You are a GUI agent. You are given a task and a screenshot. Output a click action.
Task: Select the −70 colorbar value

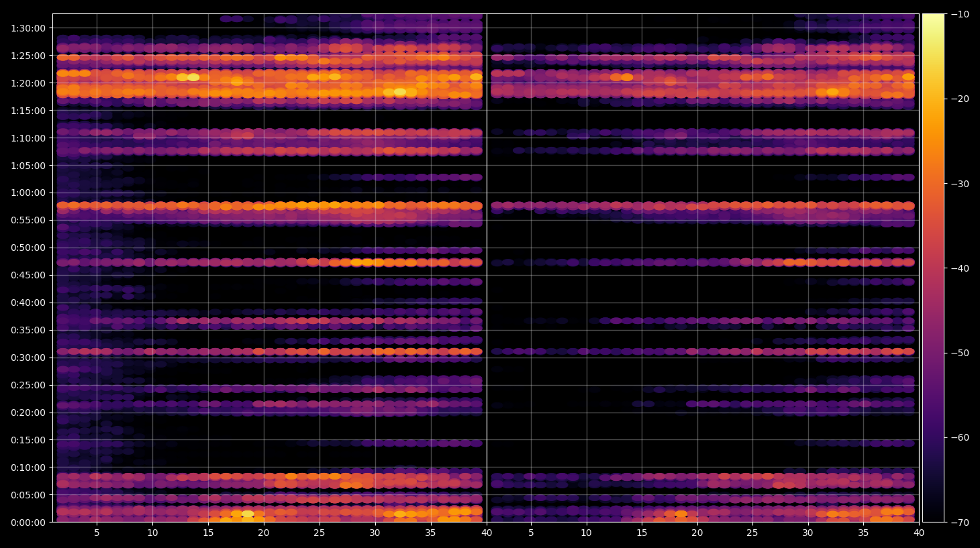pyautogui.click(x=960, y=523)
